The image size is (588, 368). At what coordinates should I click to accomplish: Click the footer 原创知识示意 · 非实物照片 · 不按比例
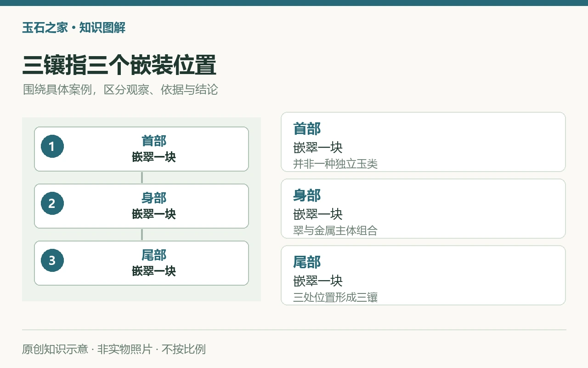click(114, 349)
